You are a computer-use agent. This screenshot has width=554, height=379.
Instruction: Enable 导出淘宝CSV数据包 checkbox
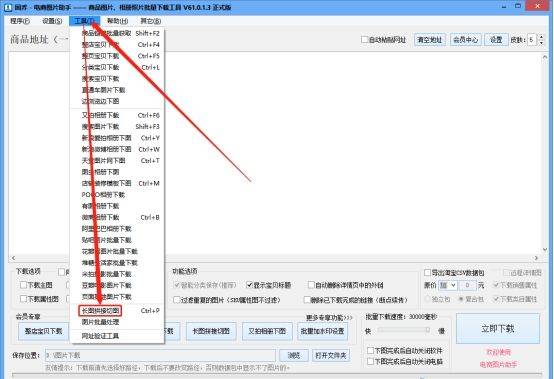428,272
